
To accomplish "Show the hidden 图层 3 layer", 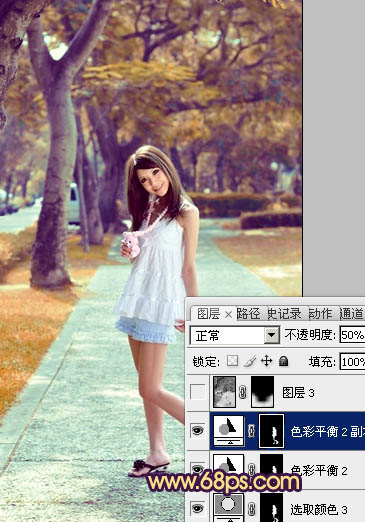I will 197,392.
